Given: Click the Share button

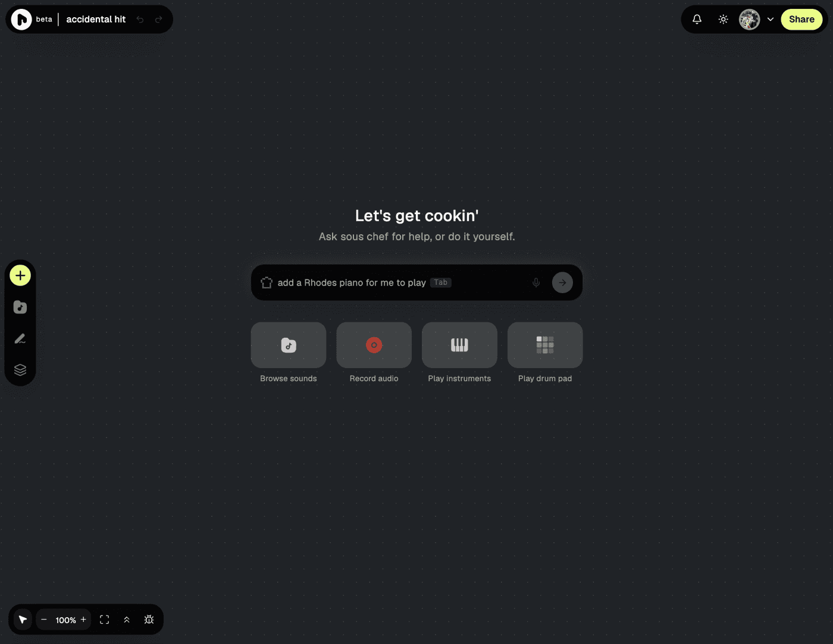Looking at the screenshot, I should click(801, 20).
